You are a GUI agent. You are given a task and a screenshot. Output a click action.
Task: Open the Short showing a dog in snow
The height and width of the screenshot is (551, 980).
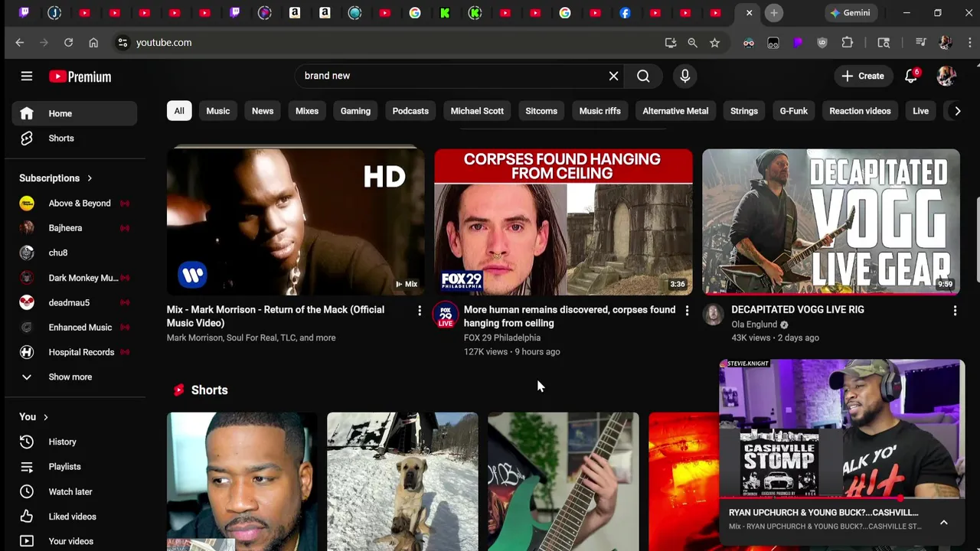pyautogui.click(x=403, y=481)
